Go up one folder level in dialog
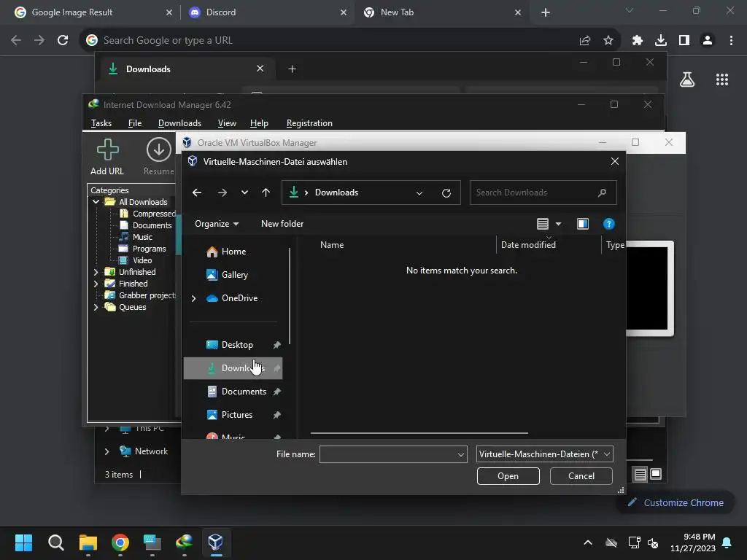747x560 pixels. pyautogui.click(x=266, y=192)
